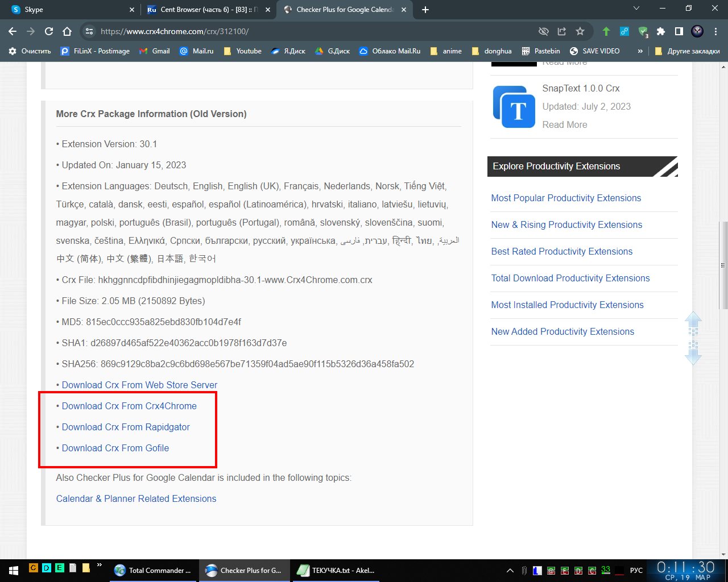Image resolution: width=728 pixels, height=582 pixels.
Task: Reload the current page
Action: 49,31
